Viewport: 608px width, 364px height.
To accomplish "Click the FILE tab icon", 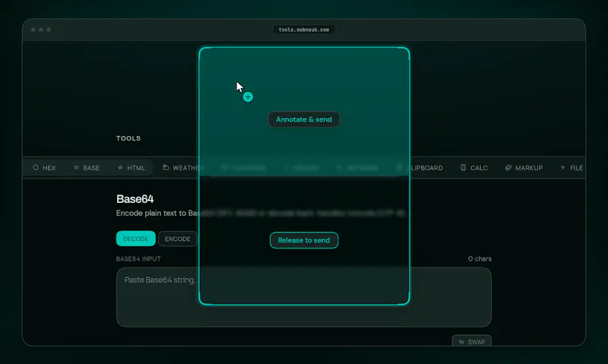I will (562, 167).
